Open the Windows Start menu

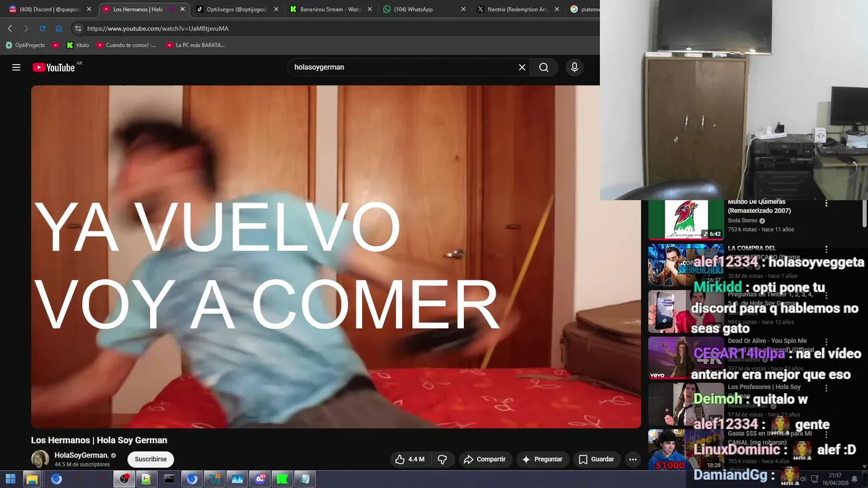[11, 479]
